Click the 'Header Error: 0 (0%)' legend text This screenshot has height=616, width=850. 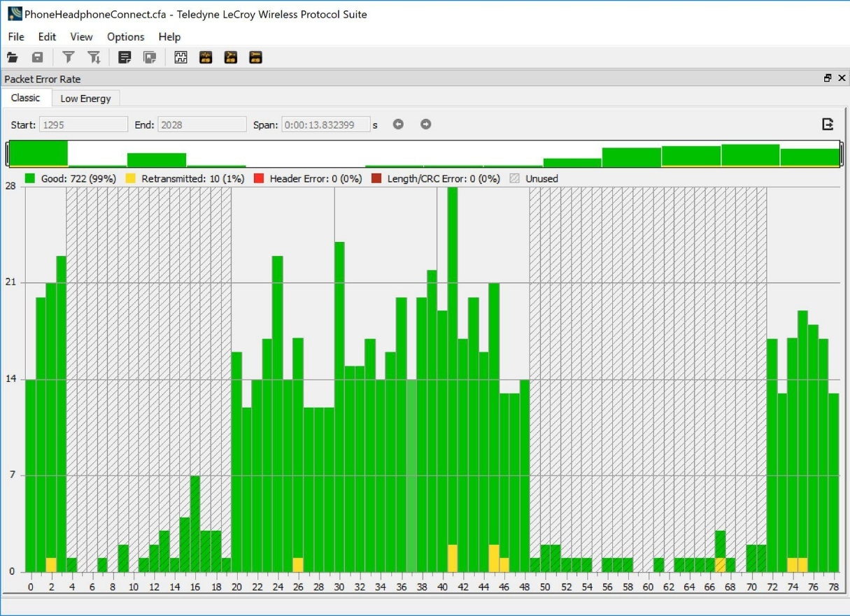point(316,179)
